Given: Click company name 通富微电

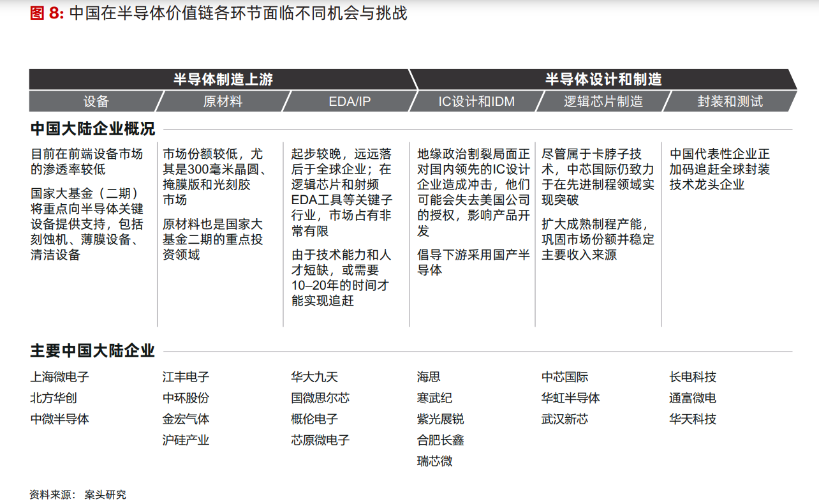Looking at the screenshot, I should (x=693, y=398).
